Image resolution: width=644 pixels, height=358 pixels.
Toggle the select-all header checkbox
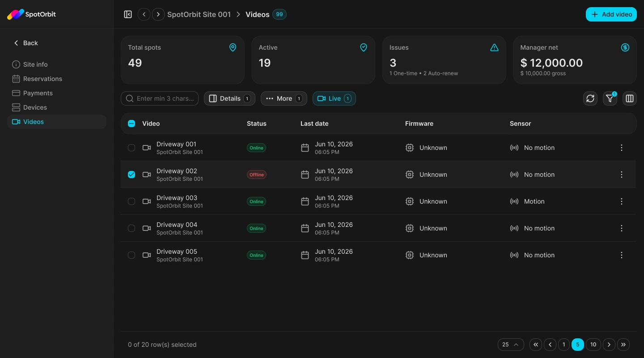click(x=131, y=124)
